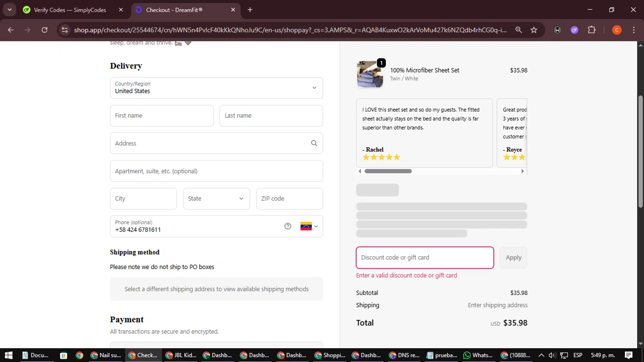Open the phone country flag selector
The width and height of the screenshot is (644, 362).
coord(309,226)
